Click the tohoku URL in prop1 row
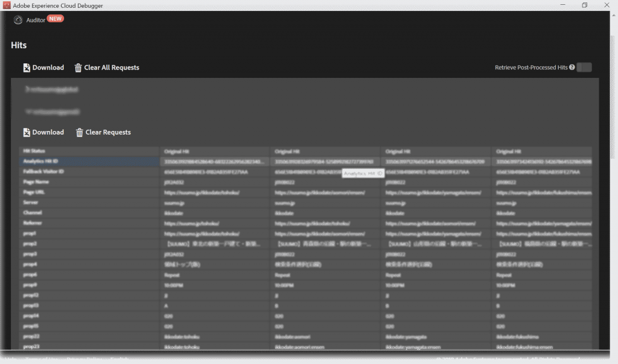 point(202,234)
